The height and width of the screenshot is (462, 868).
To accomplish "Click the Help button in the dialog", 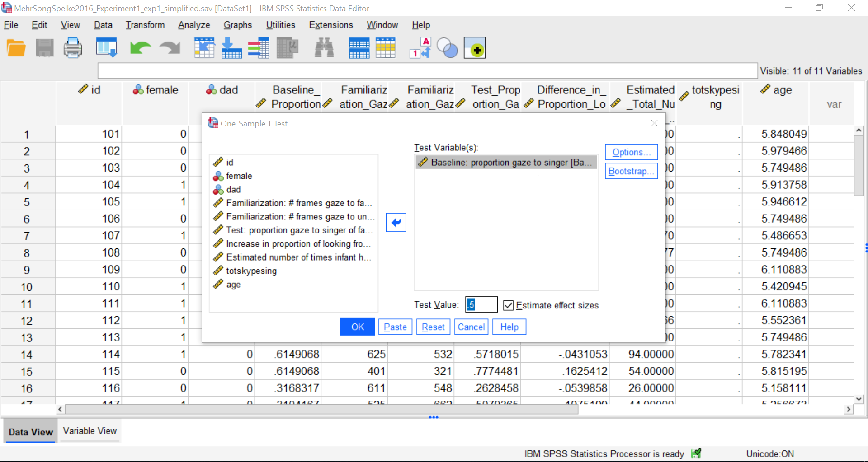I will click(509, 327).
